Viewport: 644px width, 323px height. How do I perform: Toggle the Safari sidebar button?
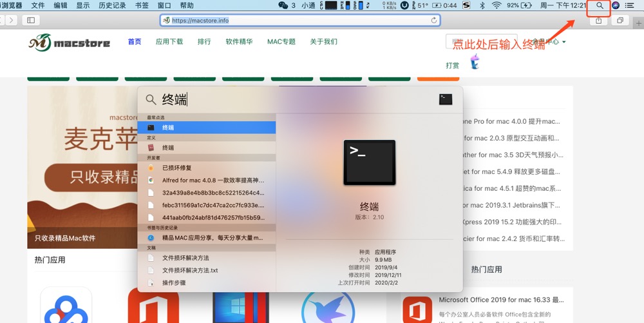click(31, 20)
